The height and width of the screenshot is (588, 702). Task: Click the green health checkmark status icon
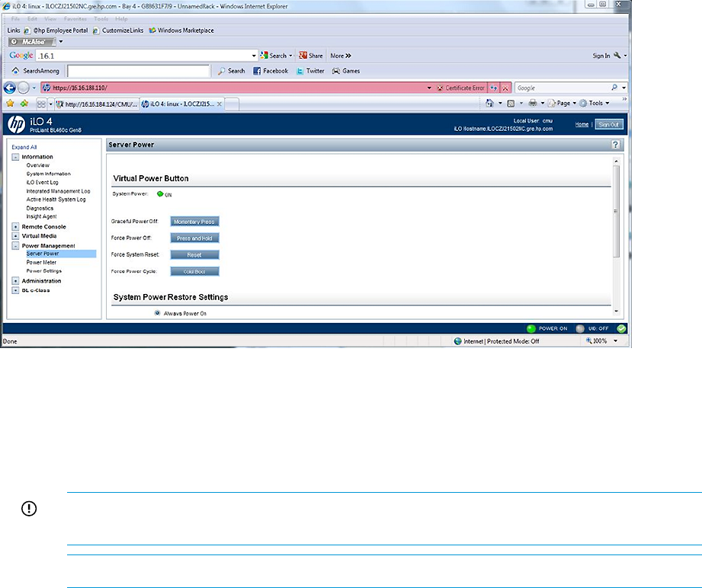click(x=621, y=329)
